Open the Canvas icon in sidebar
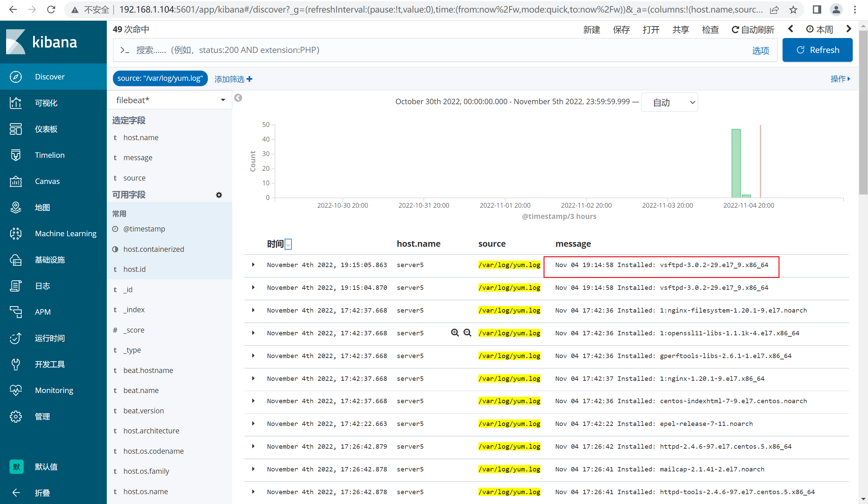This screenshot has height=504, width=868. [x=16, y=181]
